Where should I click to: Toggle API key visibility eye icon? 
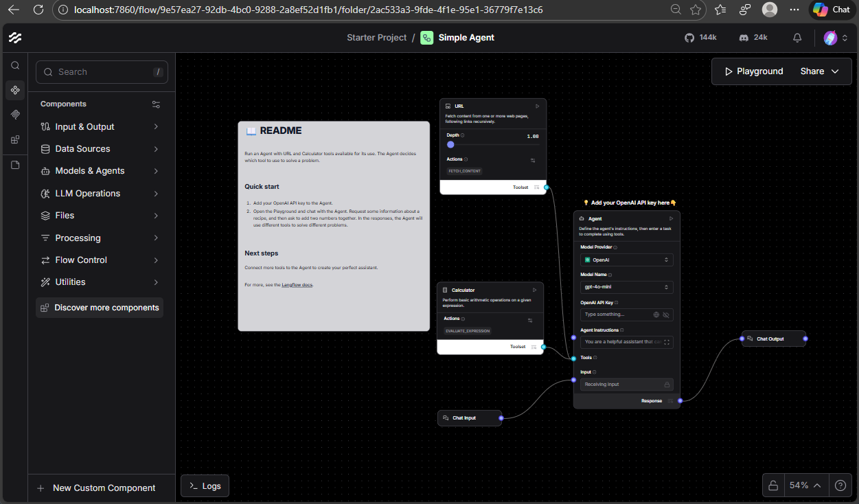(x=665, y=314)
